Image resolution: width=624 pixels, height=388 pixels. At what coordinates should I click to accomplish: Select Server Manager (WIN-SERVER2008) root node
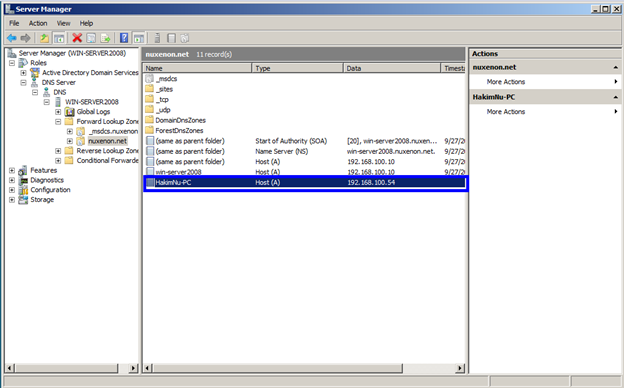72,53
